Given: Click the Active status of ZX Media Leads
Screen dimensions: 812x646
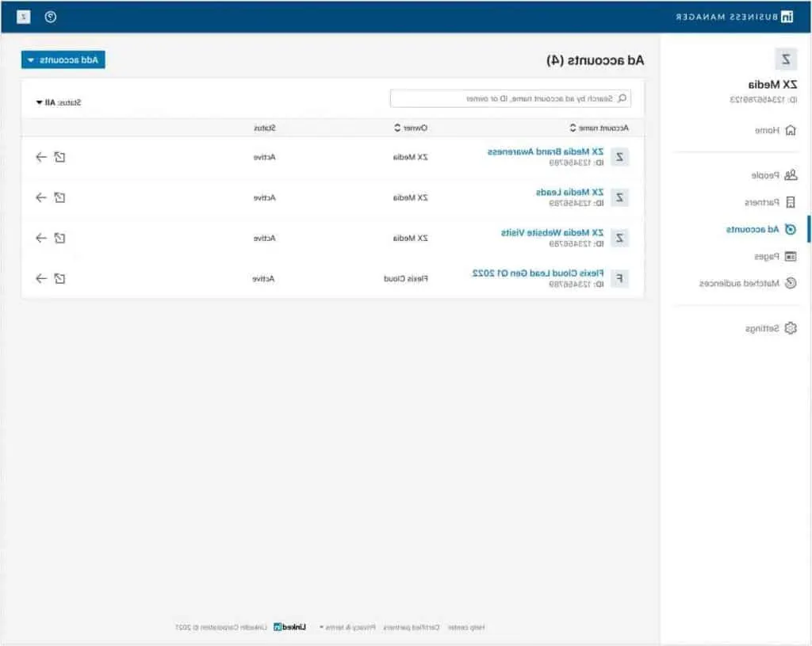Looking at the screenshot, I should [265, 197].
